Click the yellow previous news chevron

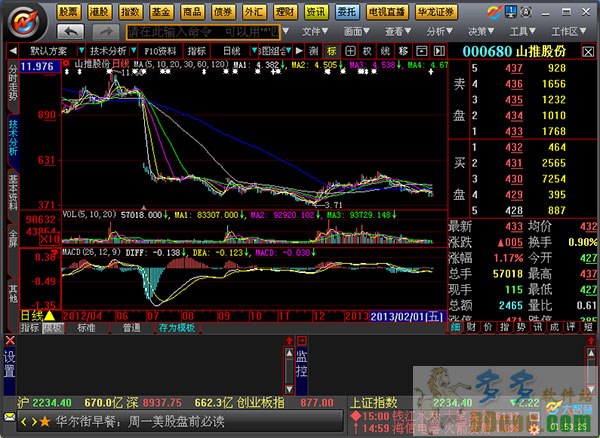point(24,422)
